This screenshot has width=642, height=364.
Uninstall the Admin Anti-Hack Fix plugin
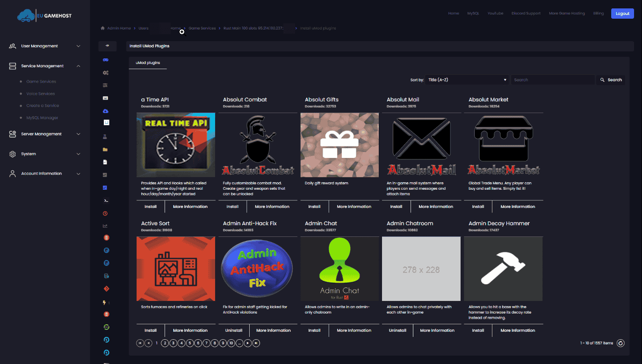click(x=234, y=330)
